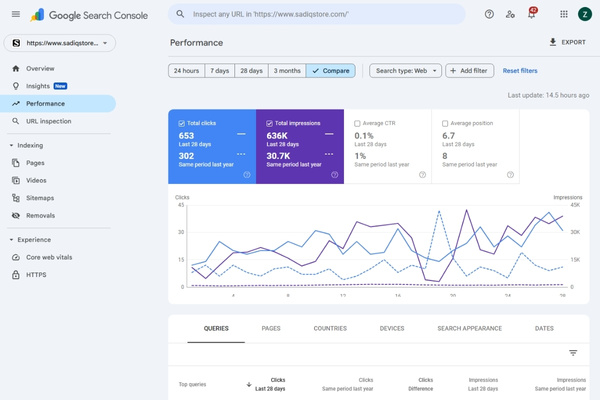Click the 3 months date range chip
The image size is (600, 400).
[289, 71]
